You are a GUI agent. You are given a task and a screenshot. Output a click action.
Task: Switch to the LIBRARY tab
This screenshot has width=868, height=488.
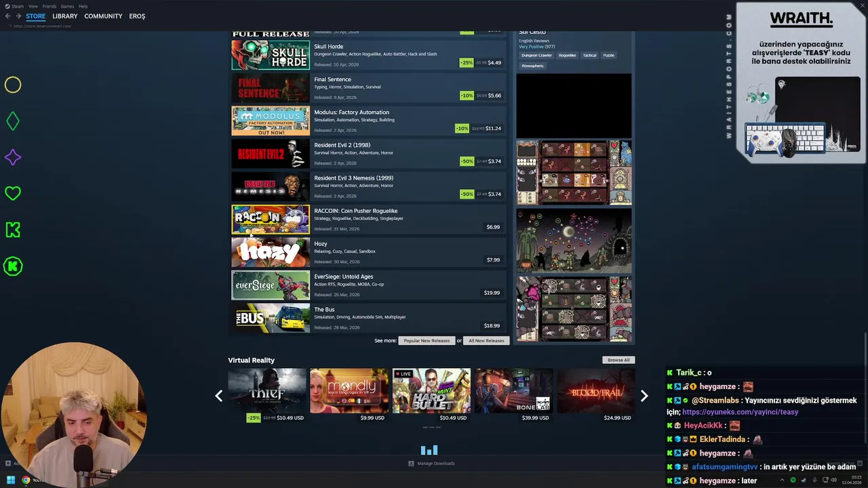pos(65,16)
